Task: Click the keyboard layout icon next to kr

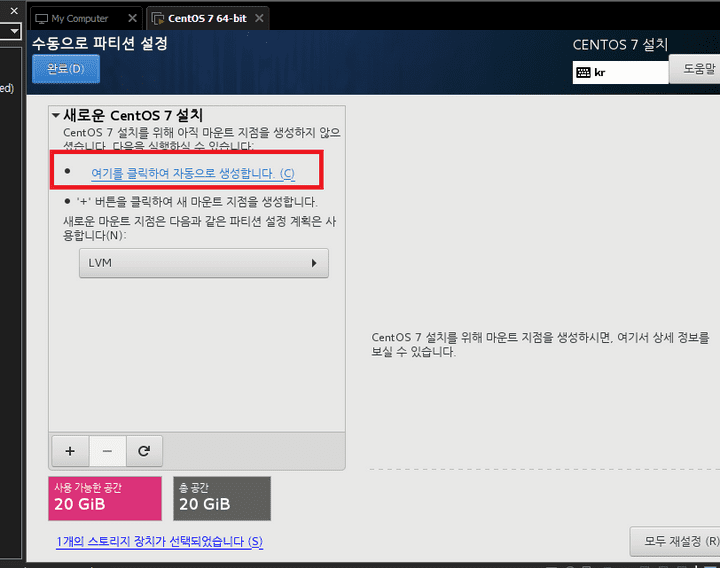Action: coord(583,73)
